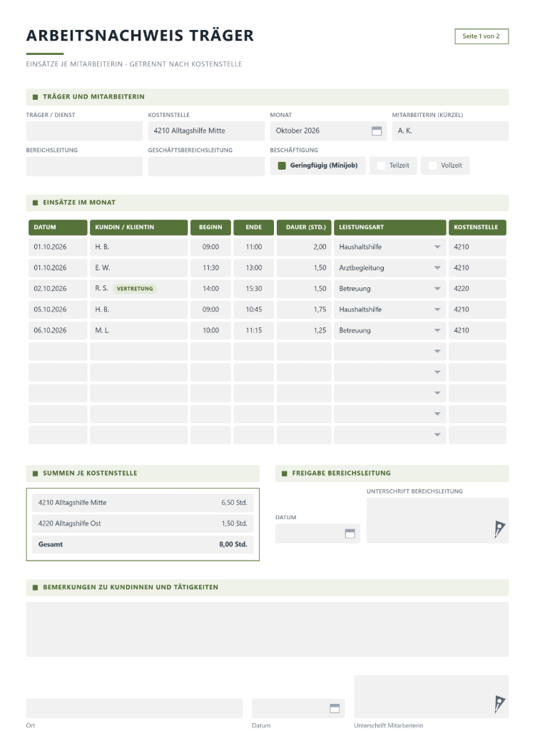The image size is (535, 756).
Task: Click the Seite 1 von 2 page indicator
Action: (481, 36)
